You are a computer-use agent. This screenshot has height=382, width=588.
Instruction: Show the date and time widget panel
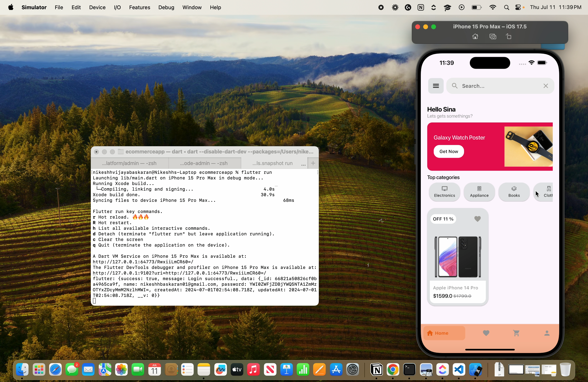point(556,7)
